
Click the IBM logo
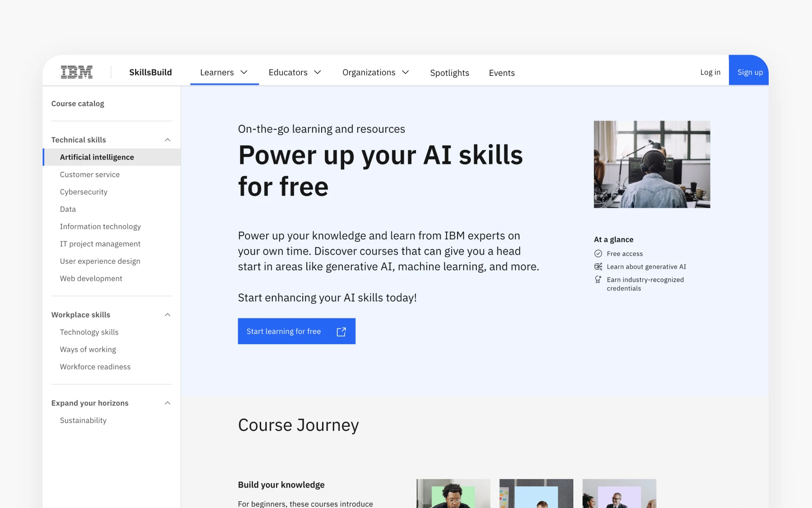point(77,72)
